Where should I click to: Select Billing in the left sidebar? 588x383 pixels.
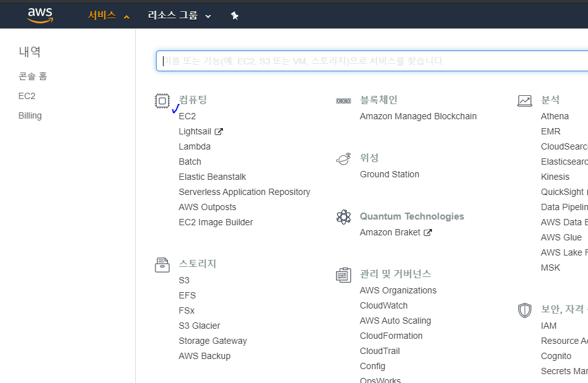(29, 115)
